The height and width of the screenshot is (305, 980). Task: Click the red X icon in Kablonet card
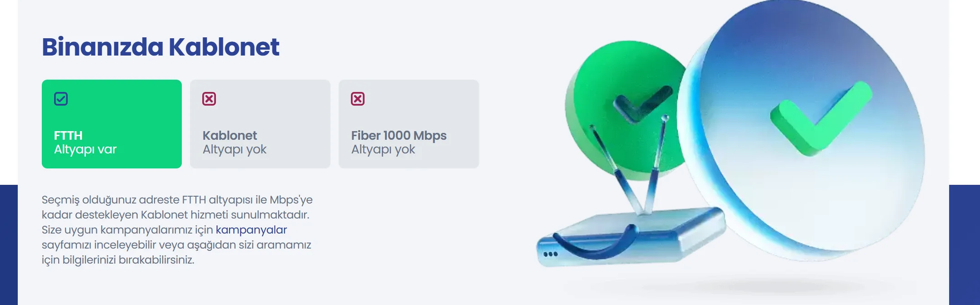click(209, 99)
